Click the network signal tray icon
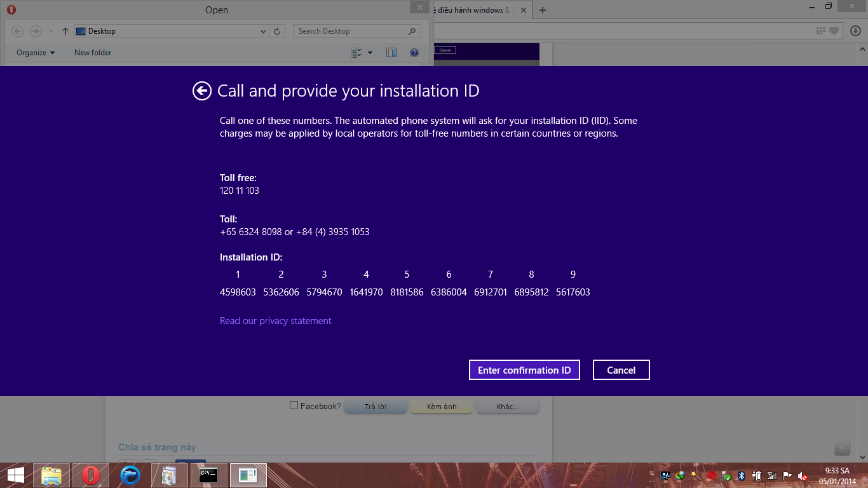 tap(771, 476)
